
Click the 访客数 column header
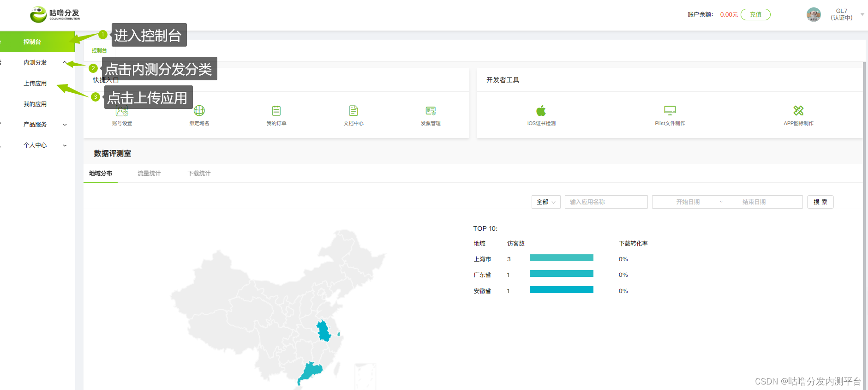516,243
